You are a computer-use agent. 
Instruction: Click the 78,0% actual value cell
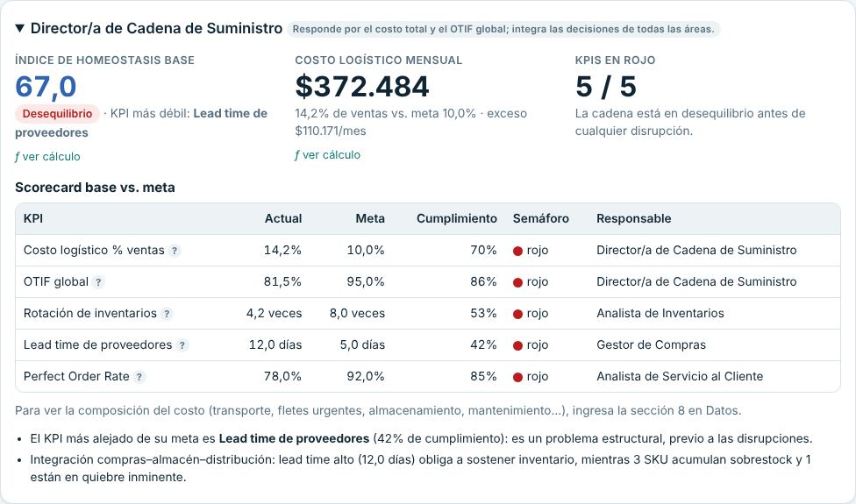282,376
